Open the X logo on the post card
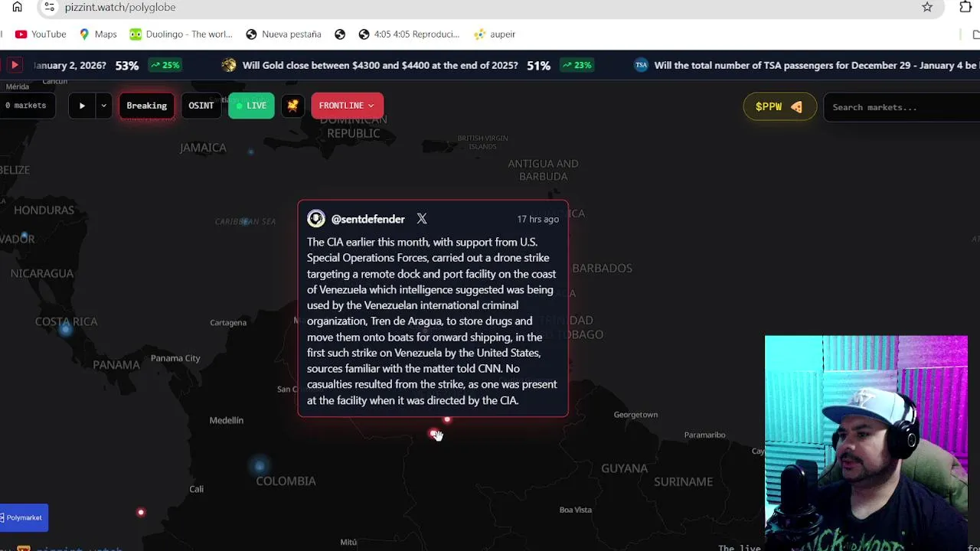This screenshot has width=980, height=551. 422,219
